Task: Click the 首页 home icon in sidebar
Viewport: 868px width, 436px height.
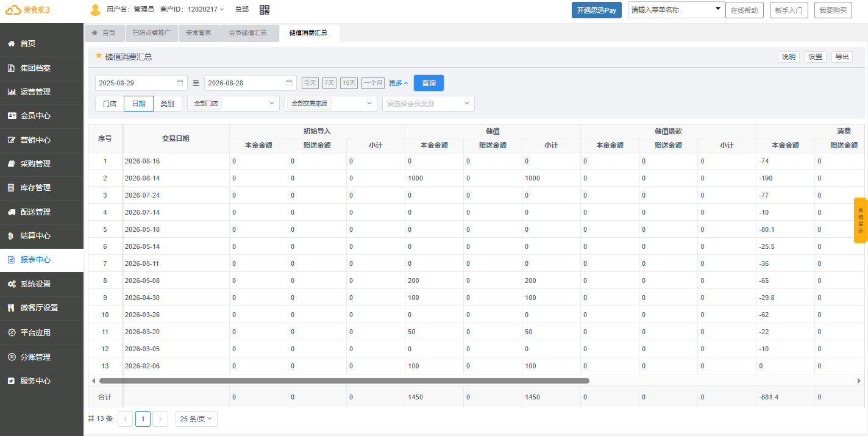Action: click(x=11, y=44)
